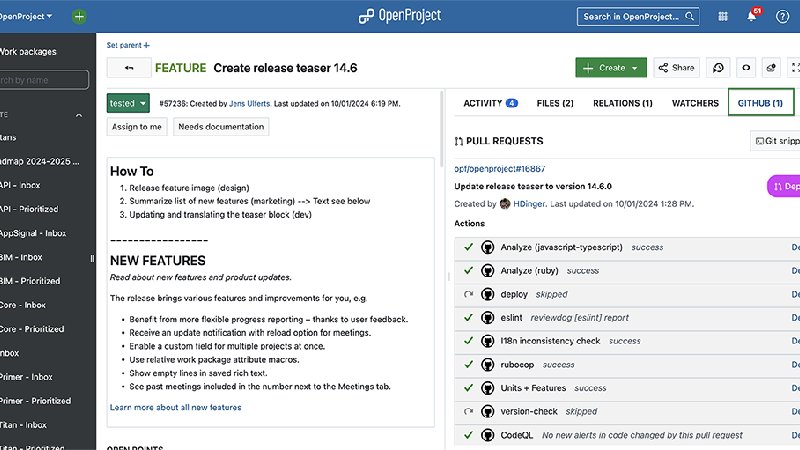Click the Set parent link
The height and width of the screenshot is (450, 800).
[x=128, y=45]
